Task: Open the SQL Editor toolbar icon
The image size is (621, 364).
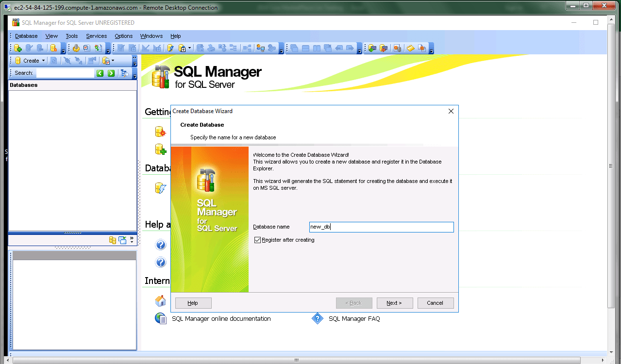Action: (121, 48)
